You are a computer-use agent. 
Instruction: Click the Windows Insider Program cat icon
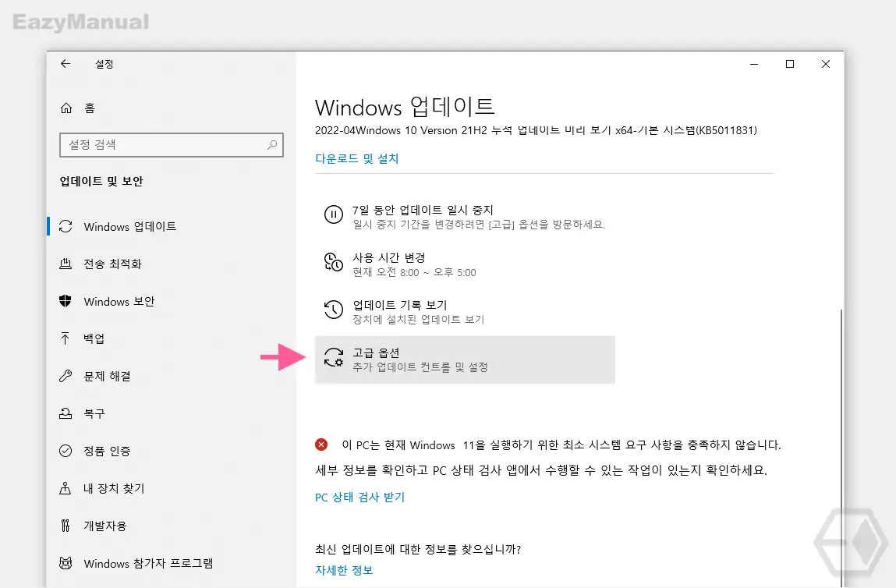[66, 563]
